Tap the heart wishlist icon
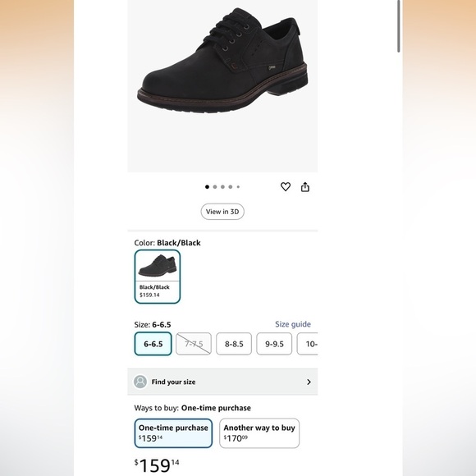 point(286,186)
